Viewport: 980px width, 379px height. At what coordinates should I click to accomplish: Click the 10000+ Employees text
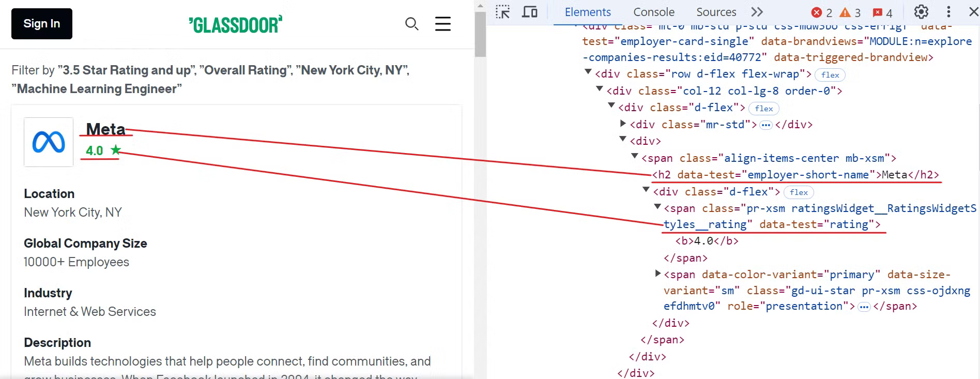pyautogui.click(x=76, y=262)
